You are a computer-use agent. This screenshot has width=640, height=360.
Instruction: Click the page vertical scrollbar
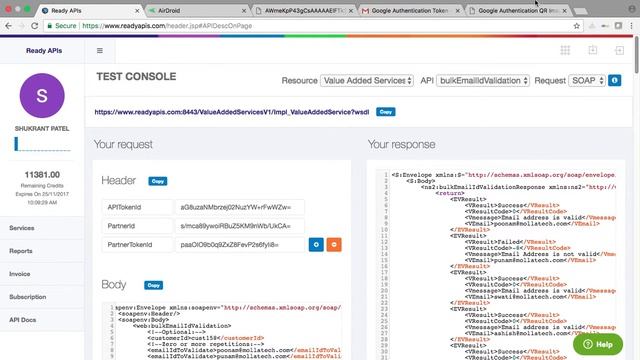(x=636, y=55)
